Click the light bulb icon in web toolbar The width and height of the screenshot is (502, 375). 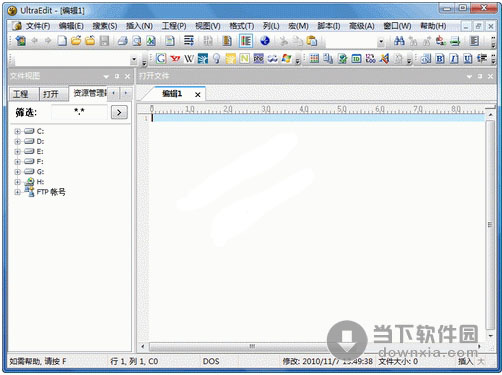point(217,59)
